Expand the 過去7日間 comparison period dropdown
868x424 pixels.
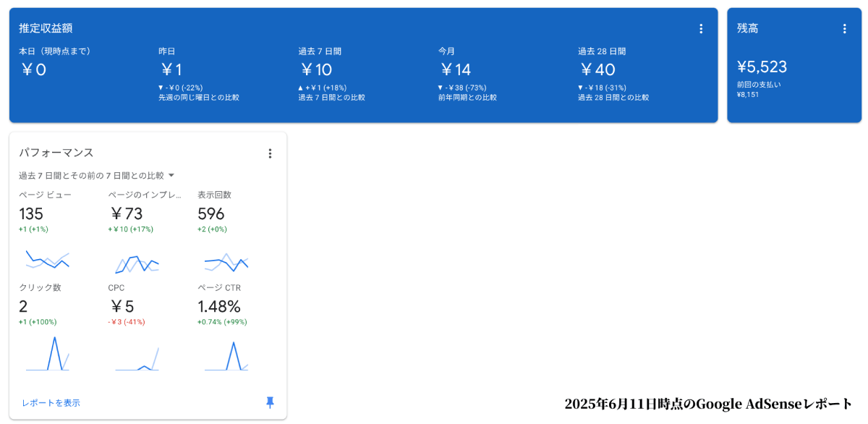(97, 175)
